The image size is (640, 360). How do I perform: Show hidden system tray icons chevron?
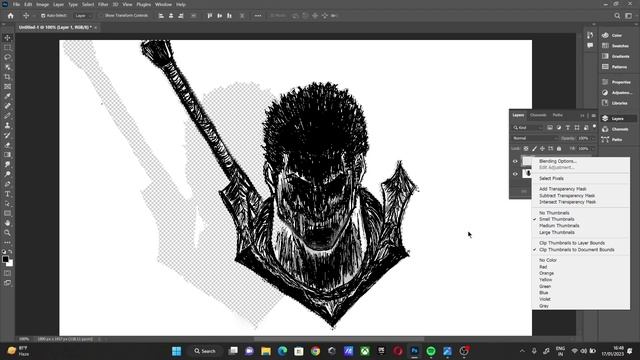(x=522, y=351)
